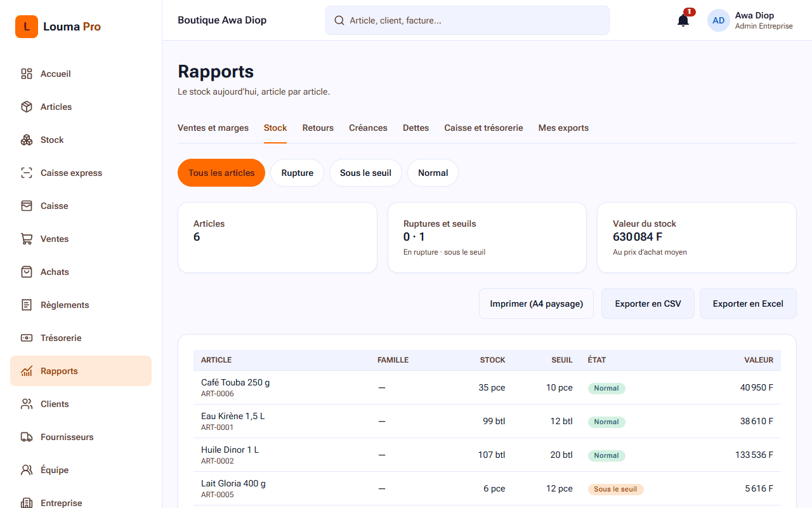The width and height of the screenshot is (812, 508).
Task: Go to Mes exports tab
Action: (x=563, y=128)
